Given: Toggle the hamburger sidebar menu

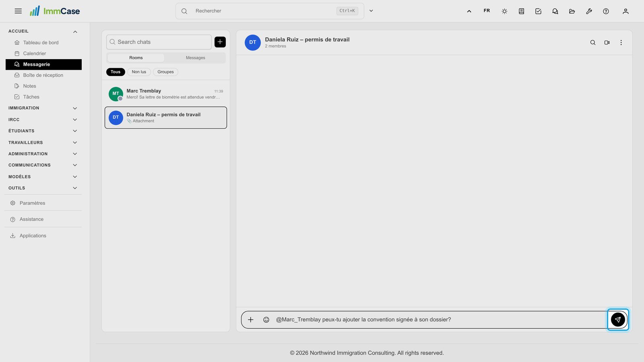Looking at the screenshot, I should pyautogui.click(x=18, y=11).
